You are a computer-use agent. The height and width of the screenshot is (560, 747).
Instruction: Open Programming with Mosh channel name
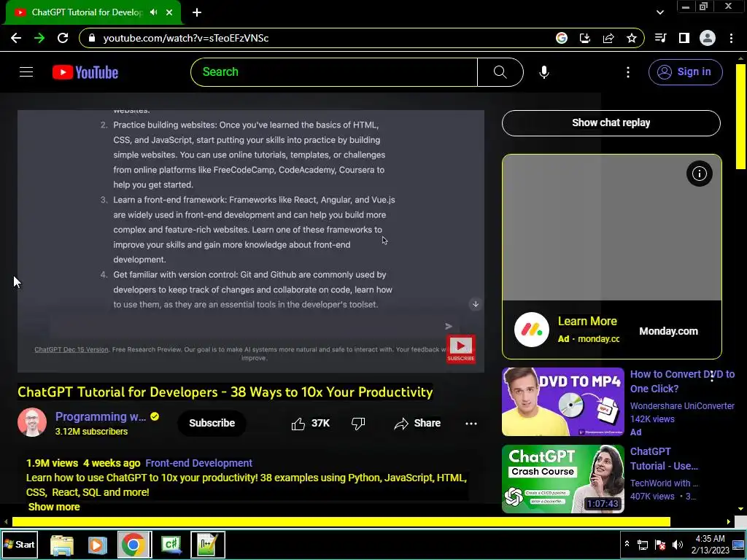coord(101,416)
